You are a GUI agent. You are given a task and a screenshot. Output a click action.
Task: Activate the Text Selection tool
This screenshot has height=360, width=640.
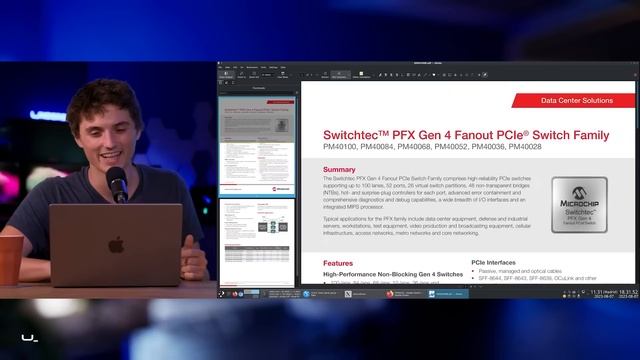[x=340, y=74]
